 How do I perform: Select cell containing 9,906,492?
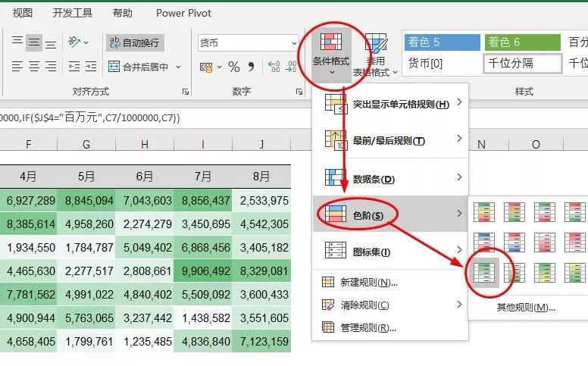[x=203, y=271]
